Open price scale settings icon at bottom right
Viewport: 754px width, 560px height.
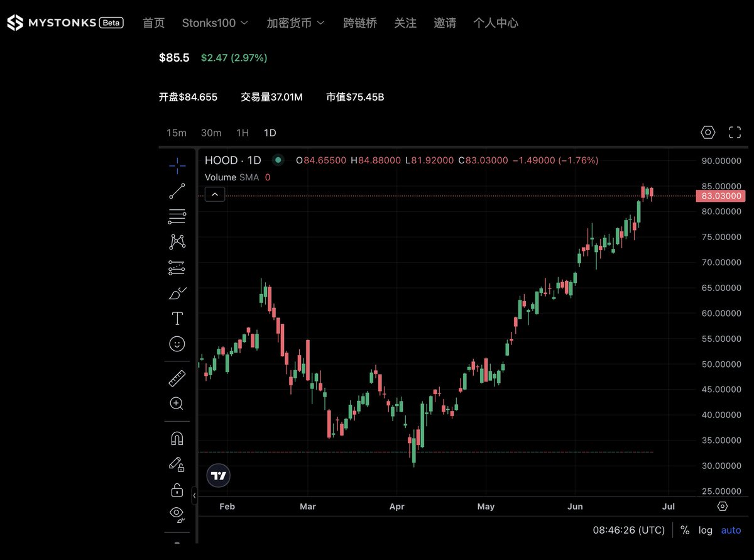coord(723,506)
